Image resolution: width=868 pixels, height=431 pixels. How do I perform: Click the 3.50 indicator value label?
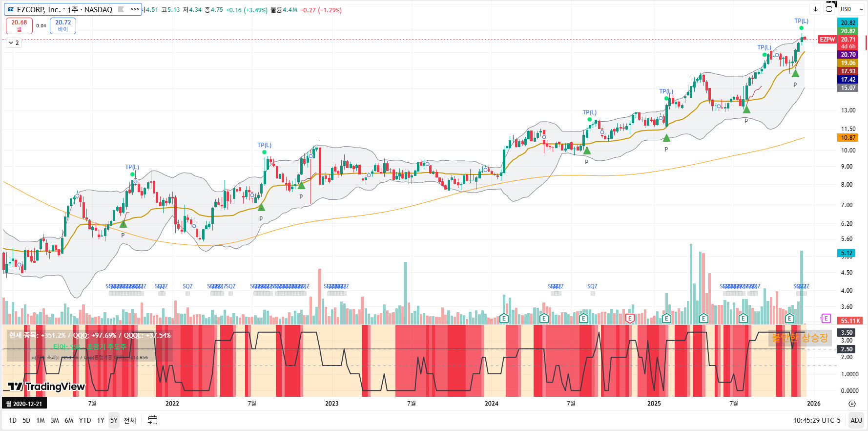847,333
